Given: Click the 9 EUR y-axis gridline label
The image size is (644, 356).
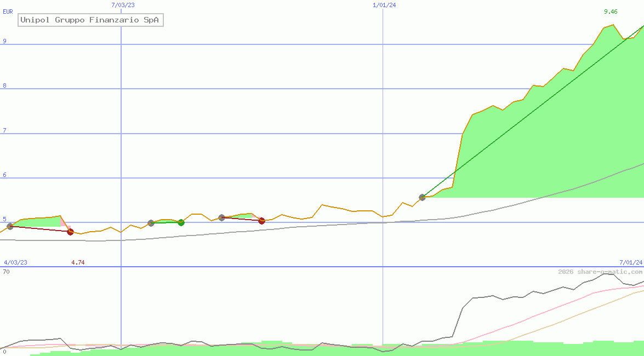Looking at the screenshot, I should [x=4, y=41].
